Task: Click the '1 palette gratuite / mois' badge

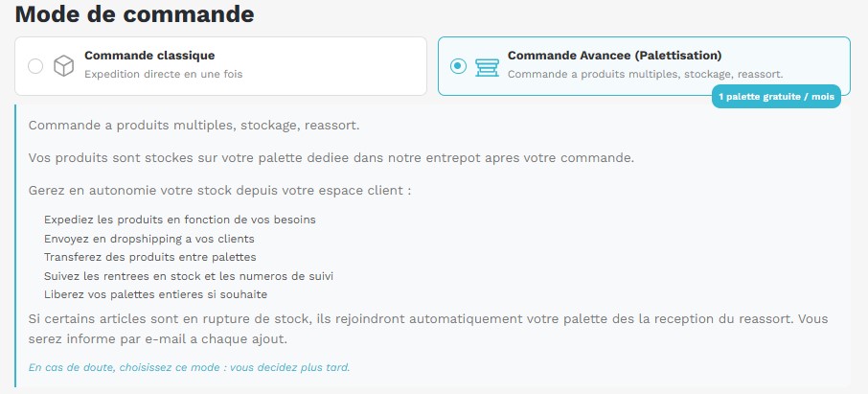Action: (x=776, y=98)
